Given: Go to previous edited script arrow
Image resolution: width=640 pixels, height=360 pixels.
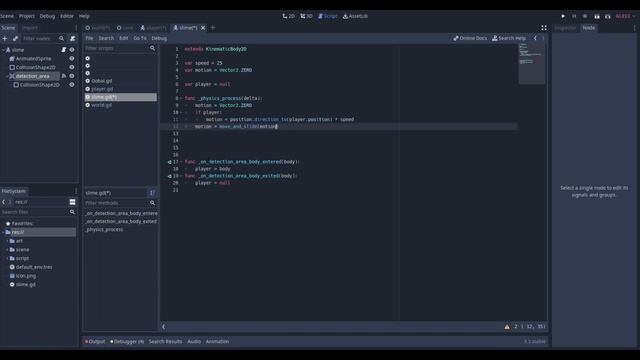Looking at the screenshot, I should click(535, 38).
